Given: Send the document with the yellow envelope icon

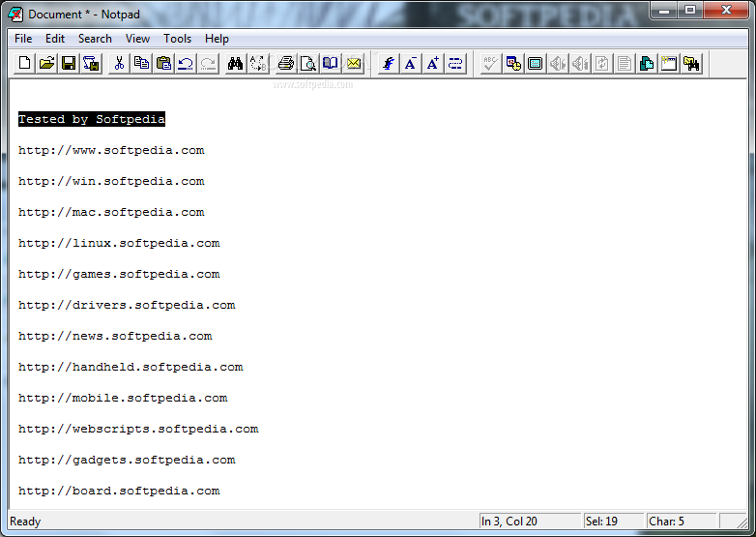Looking at the screenshot, I should [354, 63].
